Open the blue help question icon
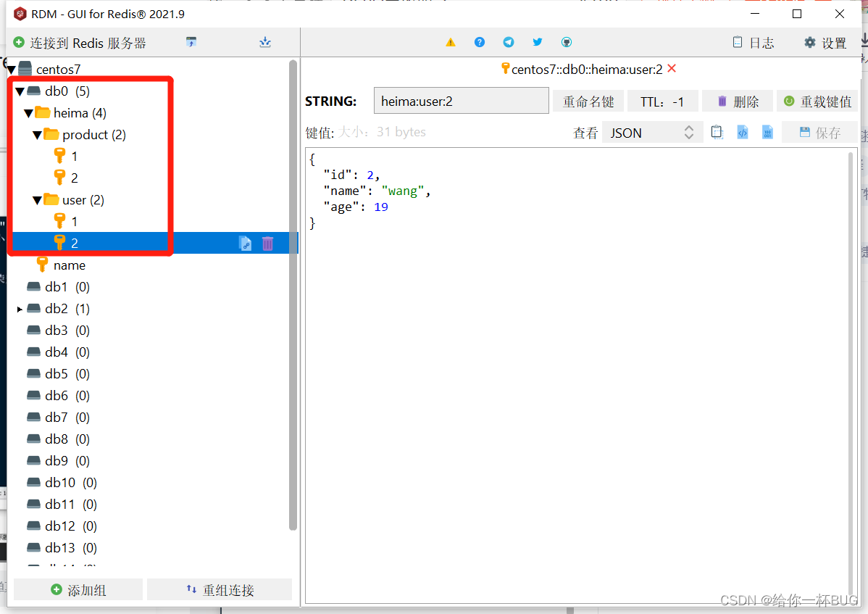This screenshot has width=868, height=614. point(480,42)
